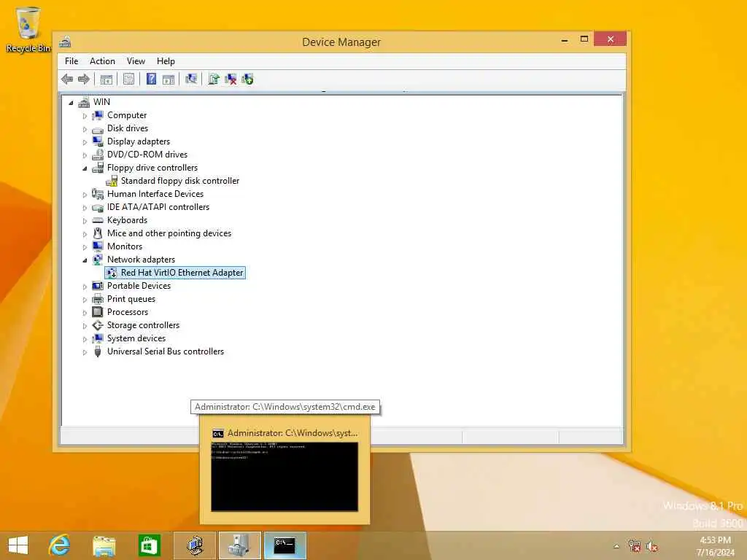
Task: Collapse the Floppy drive controllers category
Action: pyautogui.click(x=85, y=168)
